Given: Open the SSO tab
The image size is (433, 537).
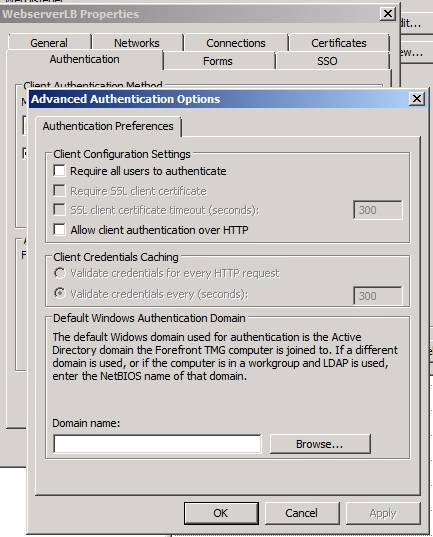Looking at the screenshot, I should point(327,61).
